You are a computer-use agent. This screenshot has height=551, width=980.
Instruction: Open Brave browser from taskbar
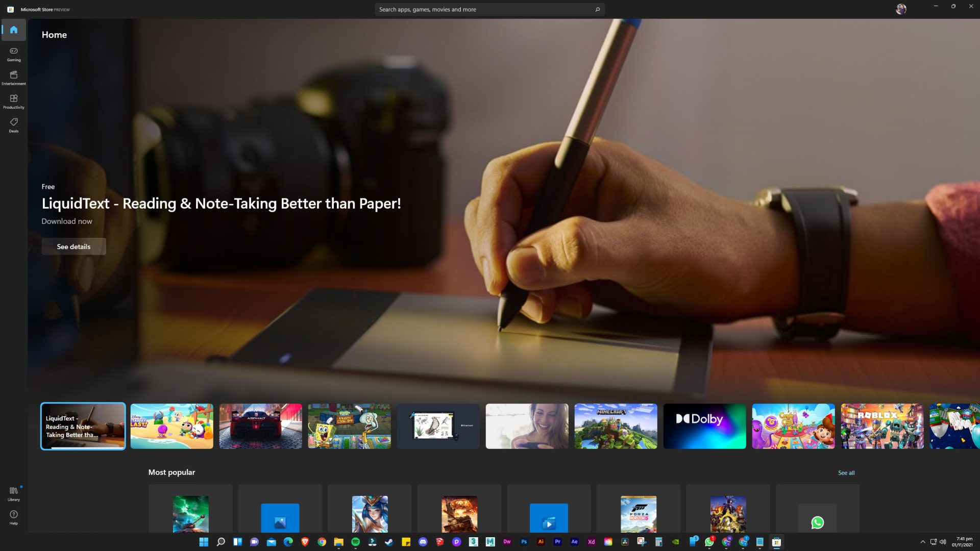tap(305, 542)
